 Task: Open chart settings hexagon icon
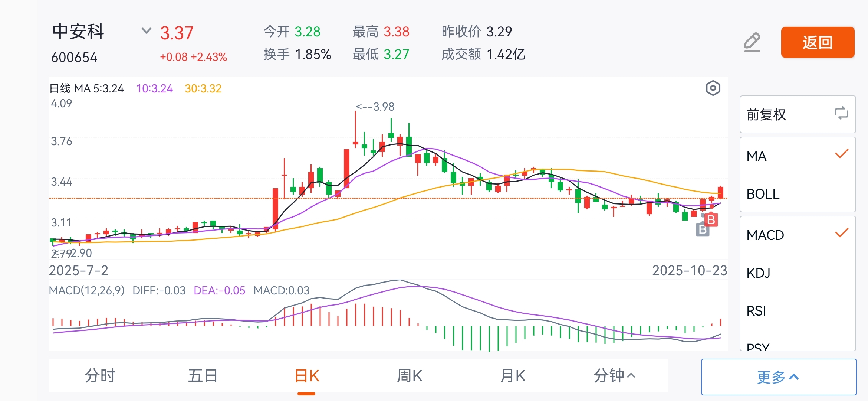click(x=713, y=88)
